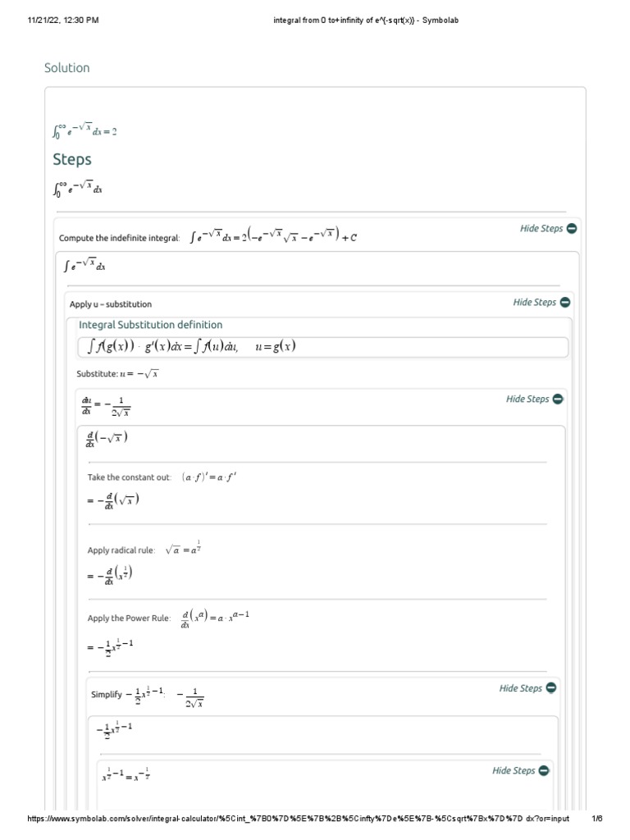Click the Apply radical rule step label
The height and width of the screenshot is (840, 630).
(x=121, y=550)
